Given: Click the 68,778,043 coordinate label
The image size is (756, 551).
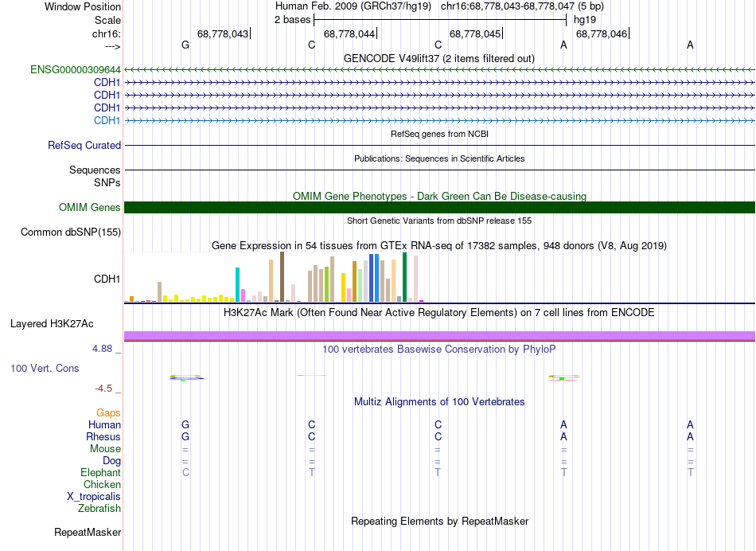Looking at the screenshot, I should point(223,33).
